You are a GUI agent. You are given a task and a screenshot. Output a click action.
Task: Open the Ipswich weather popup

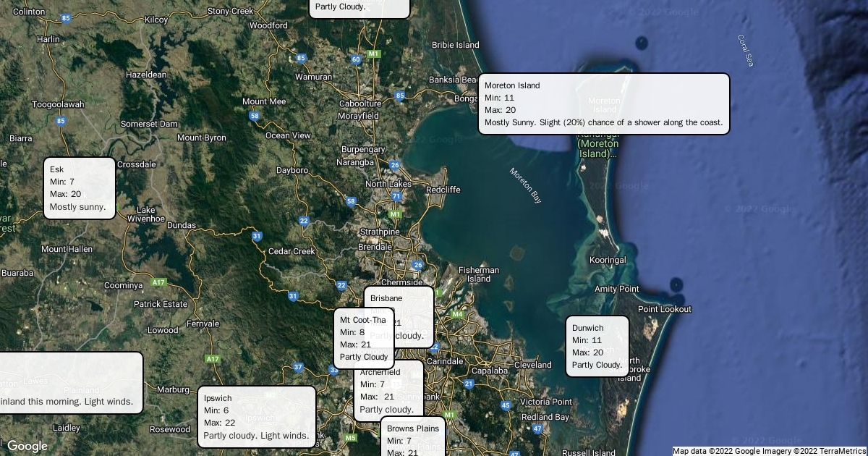tap(256, 416)
